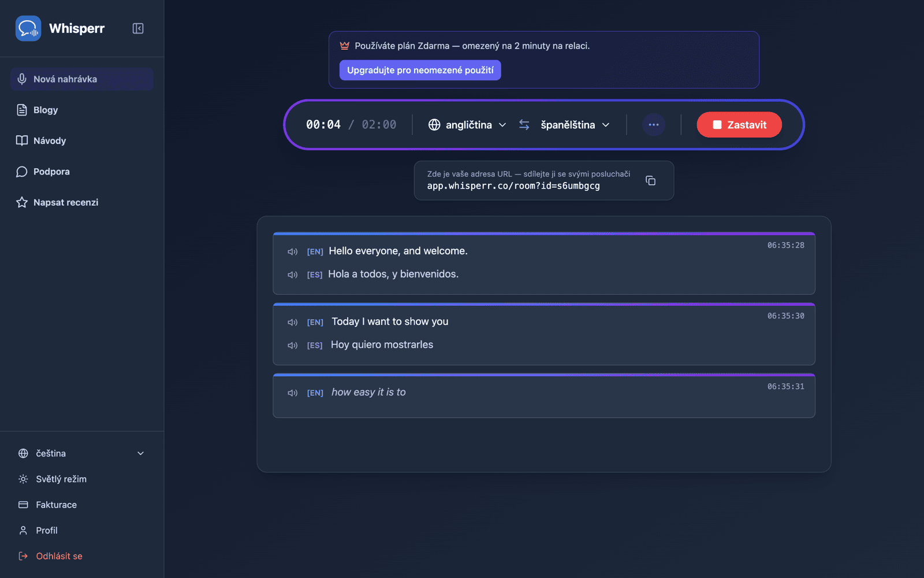
Task: Play audio for "Hola a todos, y bienvenidos."
Action: [293, 275]
